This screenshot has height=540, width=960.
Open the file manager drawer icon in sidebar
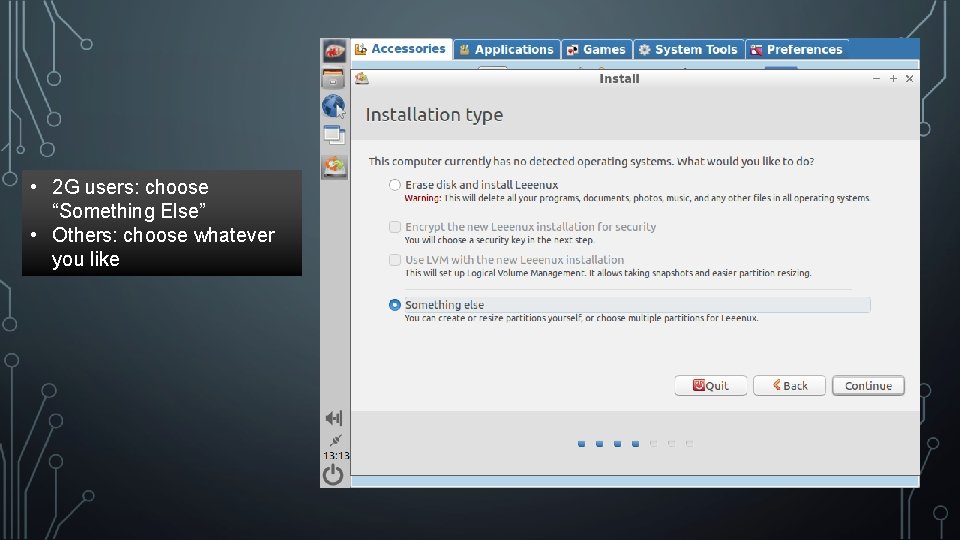pyautogui.click(x=334, y=79)
